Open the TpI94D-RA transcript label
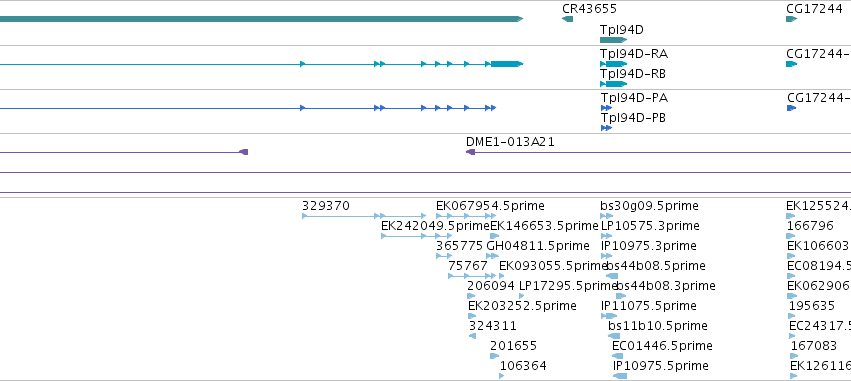The width and height of the screenshot is (851, 381). [x=634, y=54]
